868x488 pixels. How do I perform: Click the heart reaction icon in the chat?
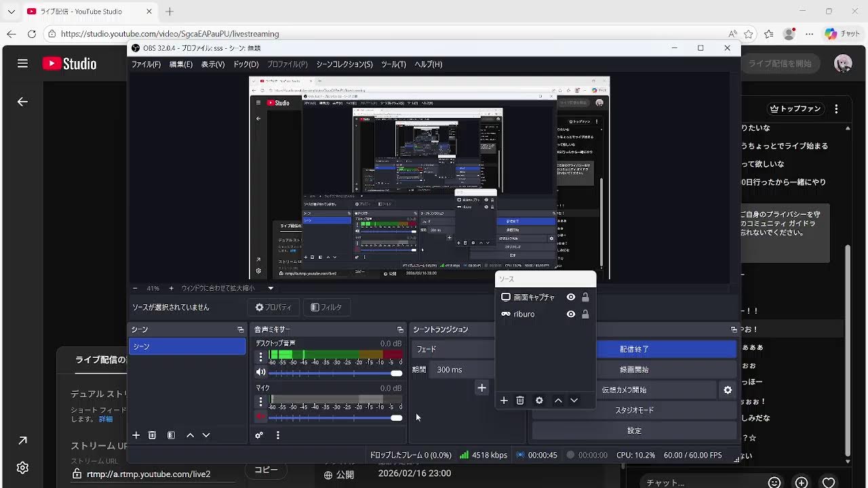[x=828, y=483]
